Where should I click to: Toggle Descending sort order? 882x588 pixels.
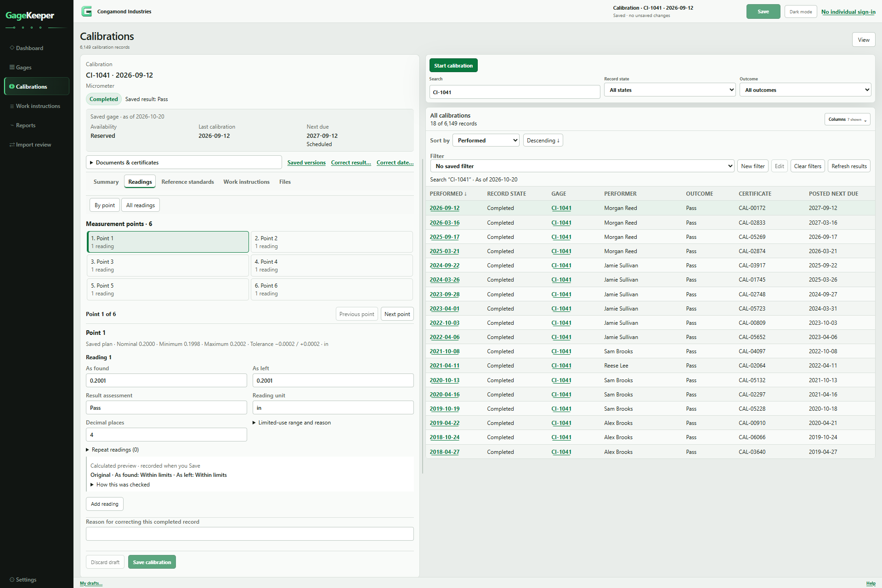(x=543, y=141)
